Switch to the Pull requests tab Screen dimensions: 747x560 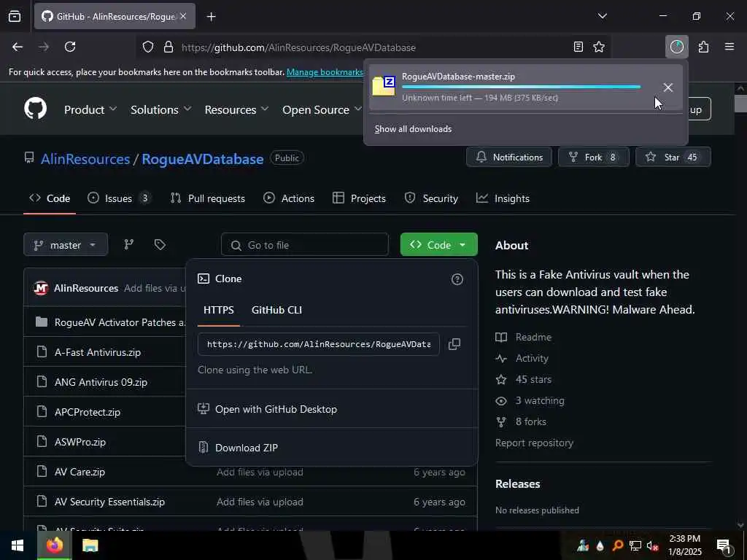coord(208,198)
